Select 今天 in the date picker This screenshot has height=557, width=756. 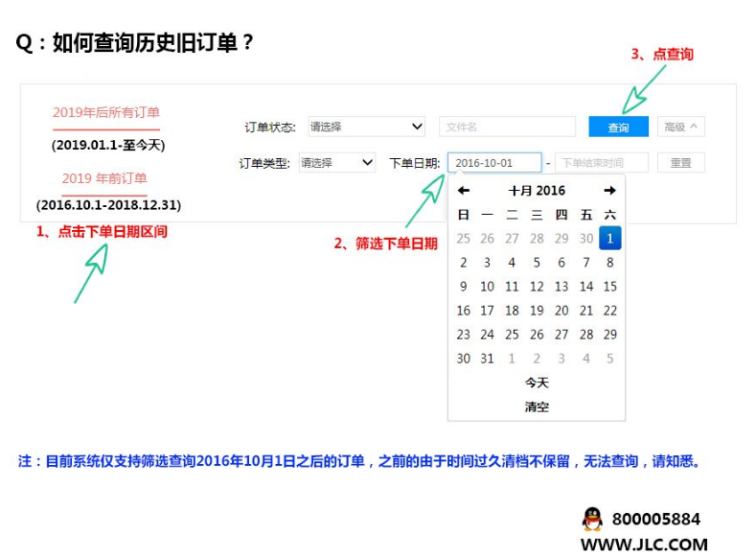pyautogui.click(x=537, y=383)
